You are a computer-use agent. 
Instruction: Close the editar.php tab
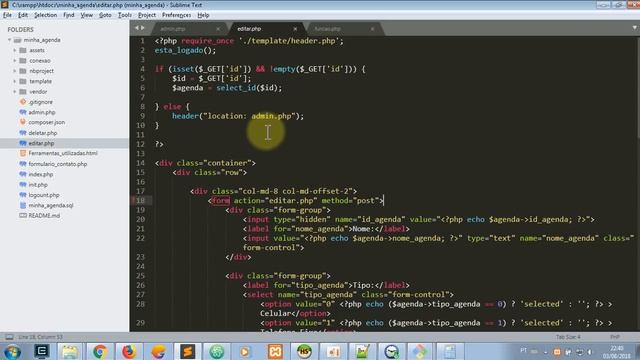295,29
